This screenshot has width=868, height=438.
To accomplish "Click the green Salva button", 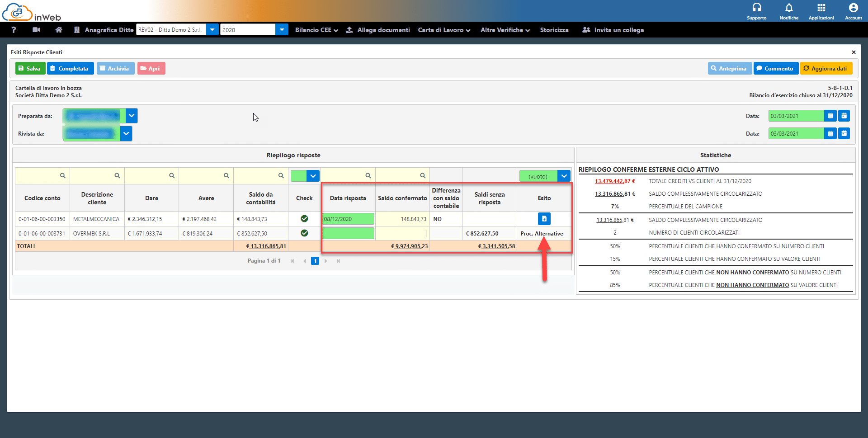I will pos(30,68).
